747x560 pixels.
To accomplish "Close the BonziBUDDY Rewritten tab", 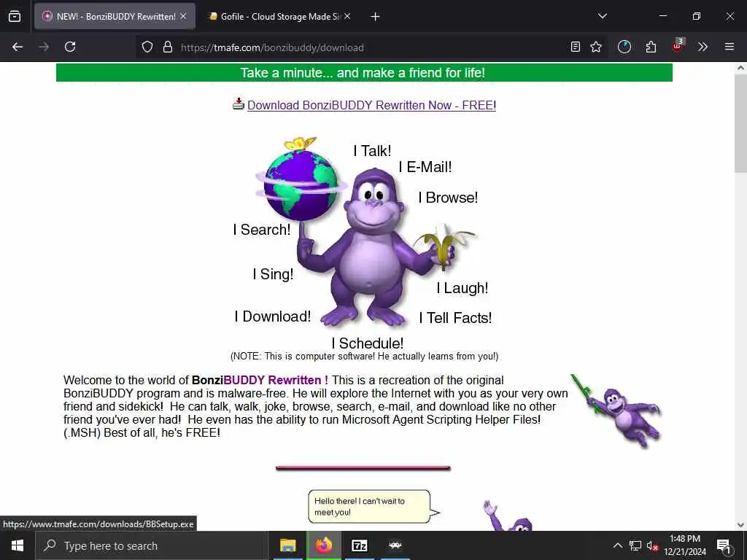I will [183, 16].
